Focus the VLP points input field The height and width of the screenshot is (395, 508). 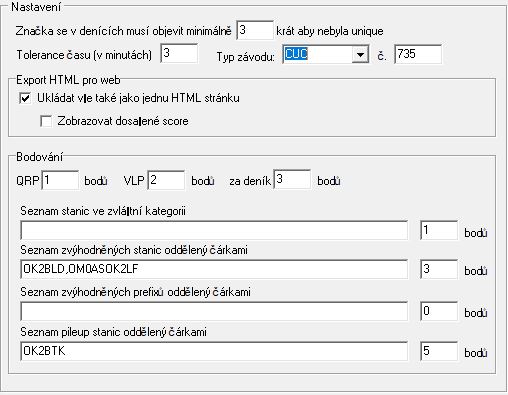pyautogui.click(x=166, y=180)
